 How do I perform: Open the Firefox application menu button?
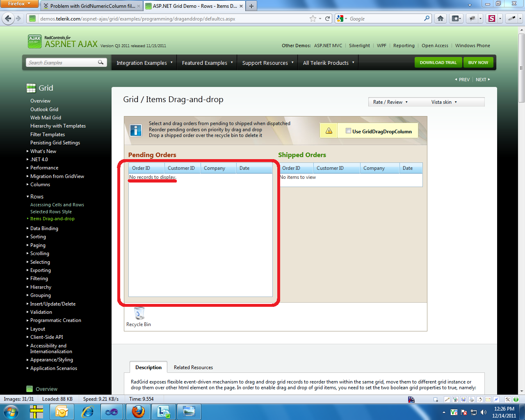tap(19, 4)
